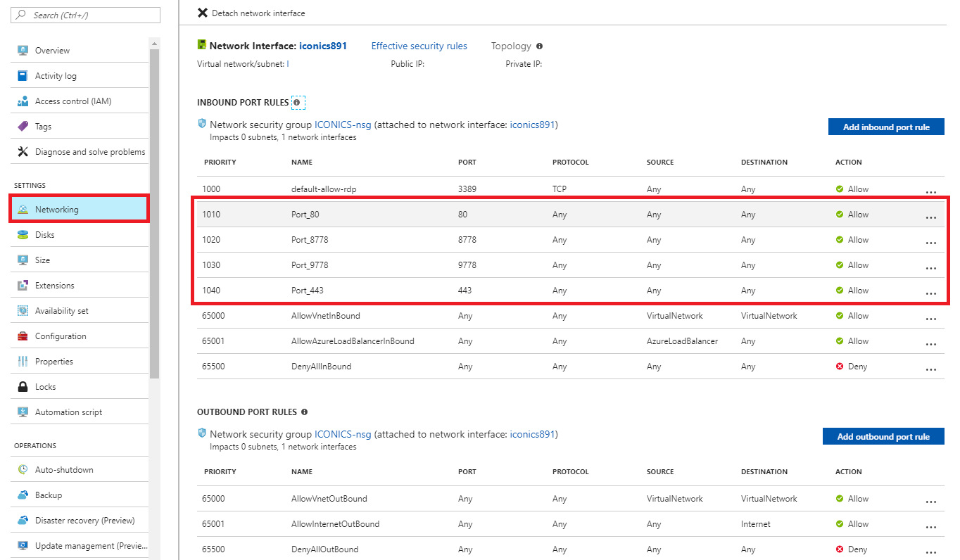
Task: Click the AllowVnetOutBound rule name
Action: click(329, 499)
